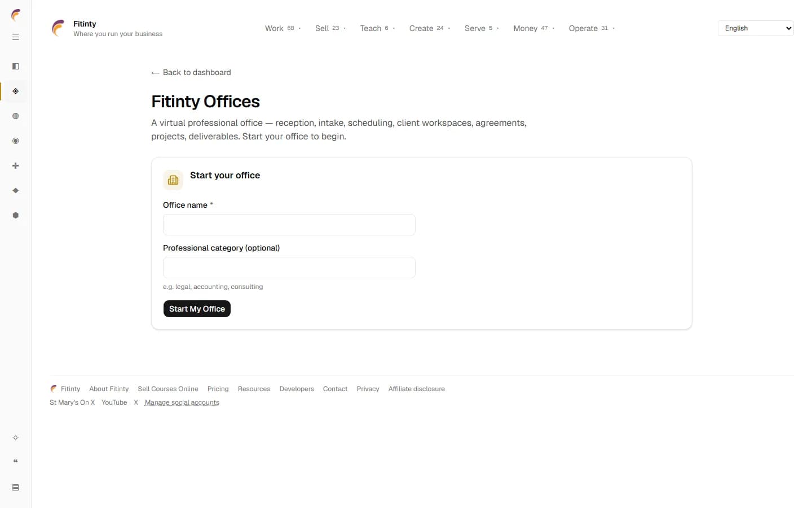Click the striped circle sidebar icon
Image resolution: width=812 pixels, height=508 pixels.
(16, 116)
